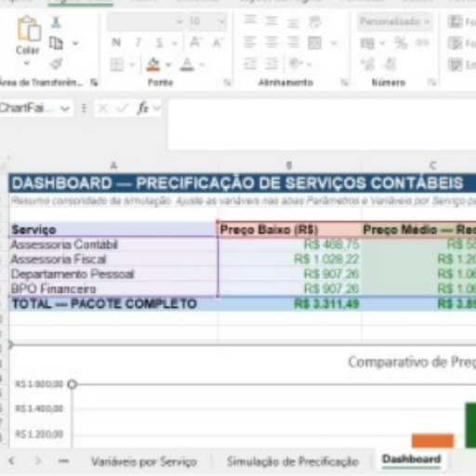The height and width of the screenshot is (476, 476).
Task: Click the Colar paste icon
Action: coord(29,29)
